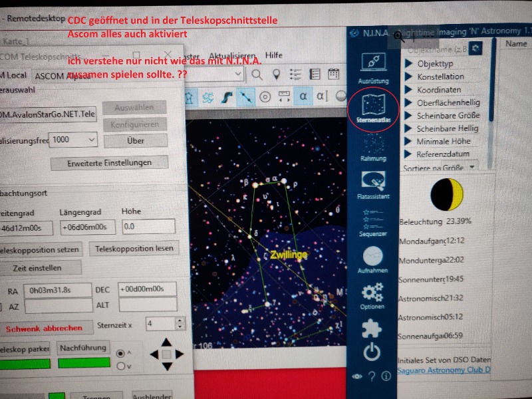Image resolution: width=532 pixels, height=399 pixels.
Task: Click the Trennen disconnect button
Action: pyautogui.click(x=96, y=396)
